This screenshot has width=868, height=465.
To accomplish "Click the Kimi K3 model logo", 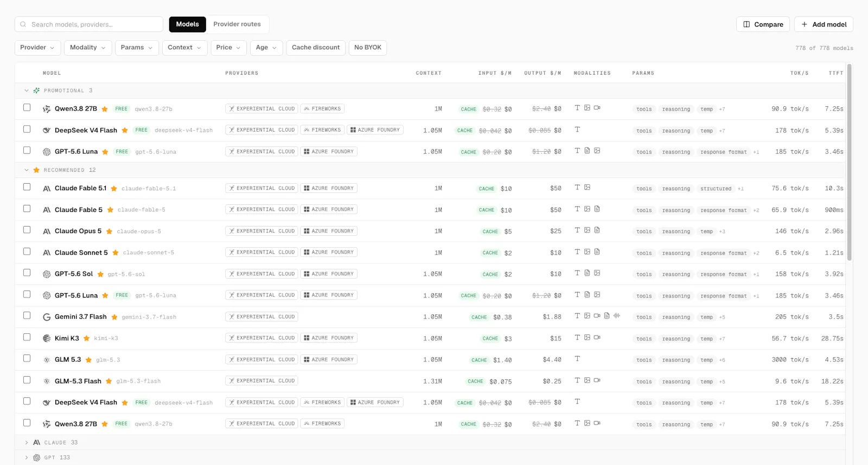I will point(47,338).
